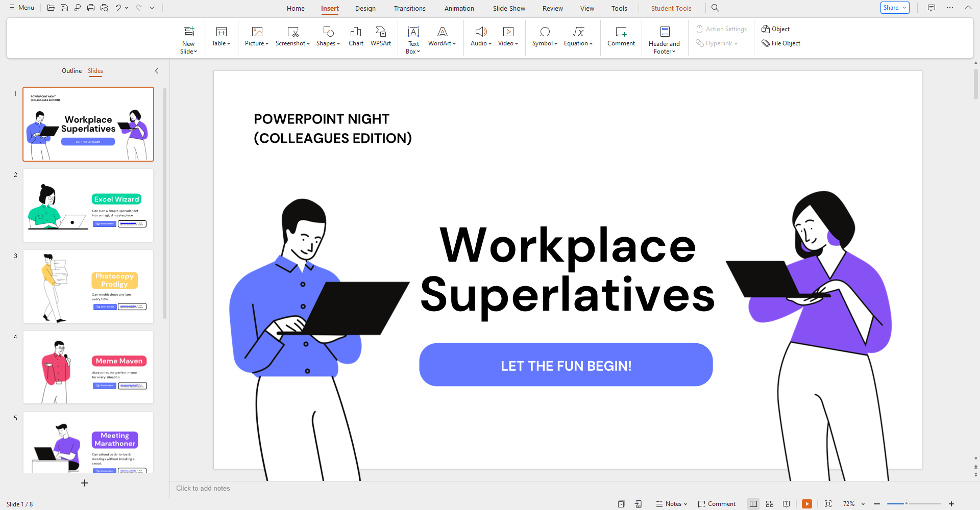
Task: Insert an Equation
Action: coord(578,37)
